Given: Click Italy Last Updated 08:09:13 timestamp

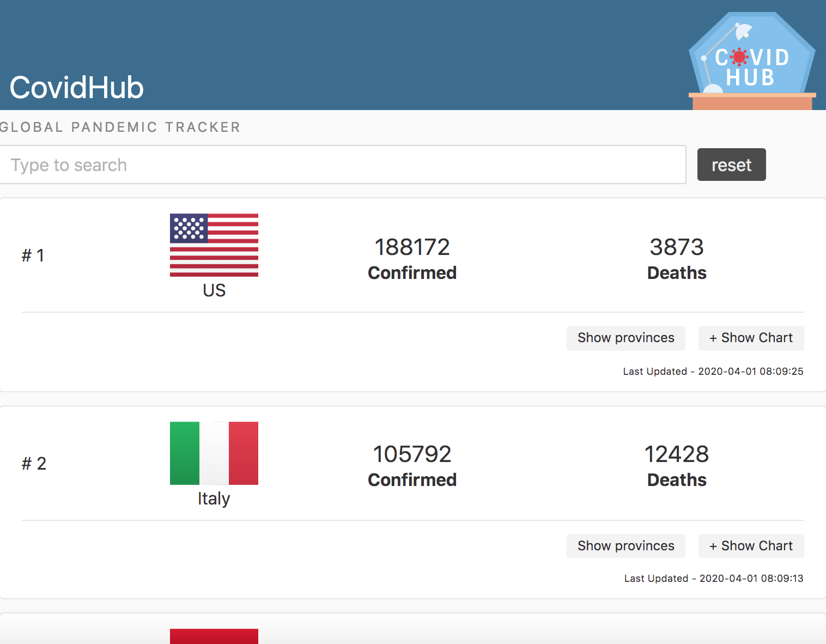Looking at the screenshot, I should click(714, 579).
